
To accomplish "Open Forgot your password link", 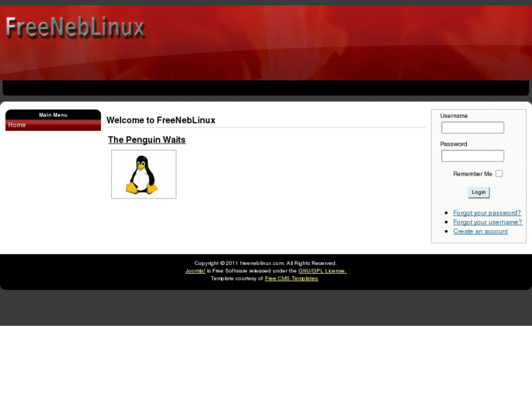I will pyautogui.click(x=487, y=213).
